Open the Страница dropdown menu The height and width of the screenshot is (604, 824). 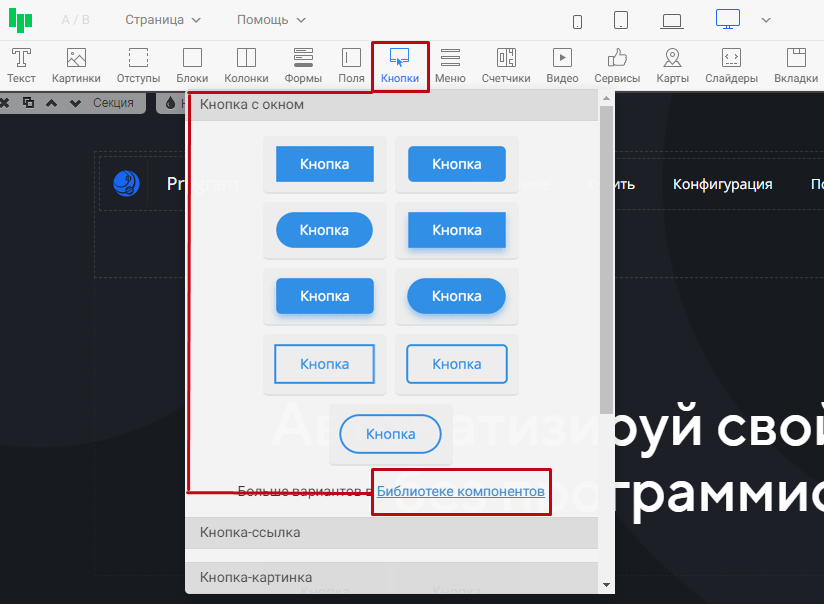tap(163, 20)
